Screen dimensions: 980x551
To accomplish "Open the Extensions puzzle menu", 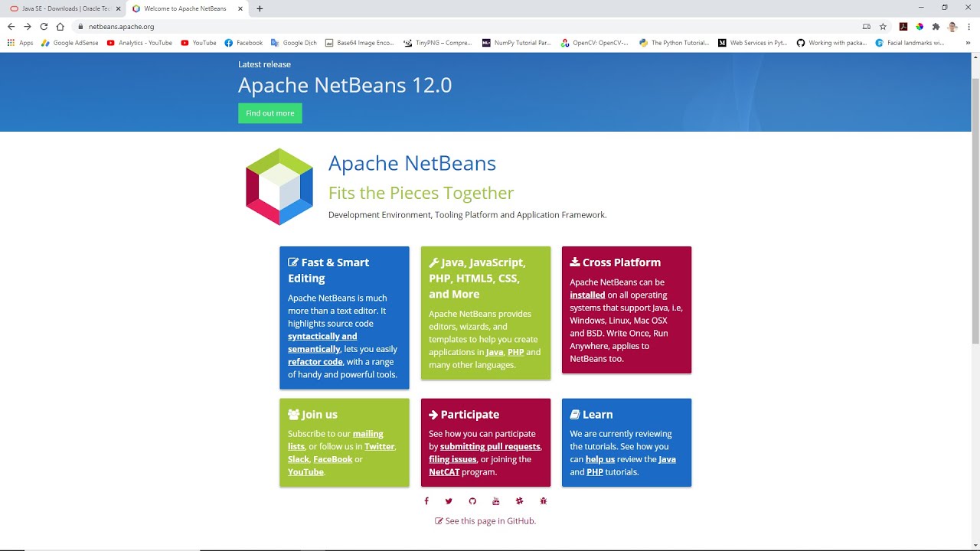I will tap(936, 26).
